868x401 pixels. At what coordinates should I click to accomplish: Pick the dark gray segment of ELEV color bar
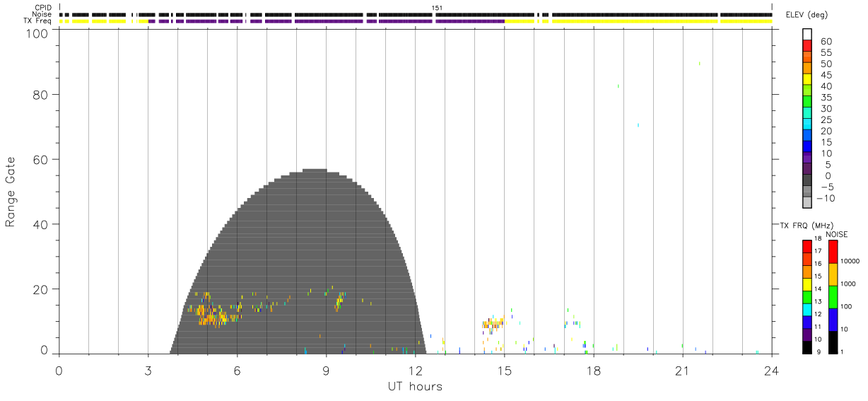pyautogui.click(x=807, y=180)
